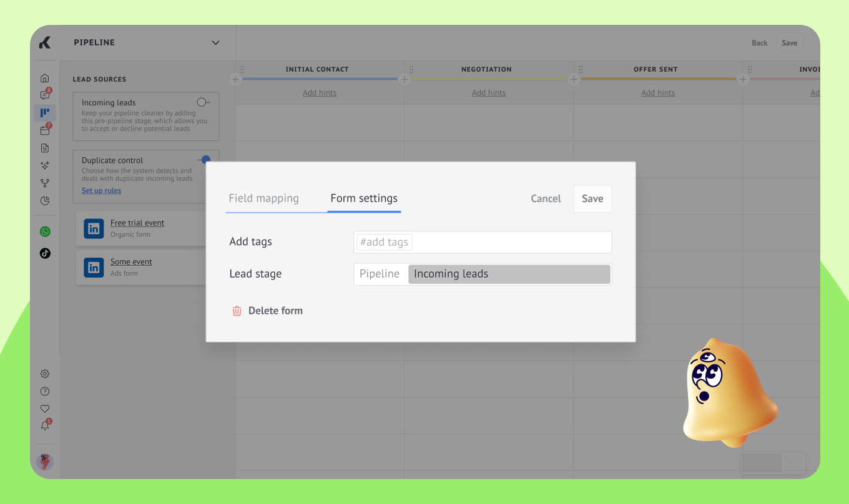Click the calendar icon with red badge

(45, 130)
